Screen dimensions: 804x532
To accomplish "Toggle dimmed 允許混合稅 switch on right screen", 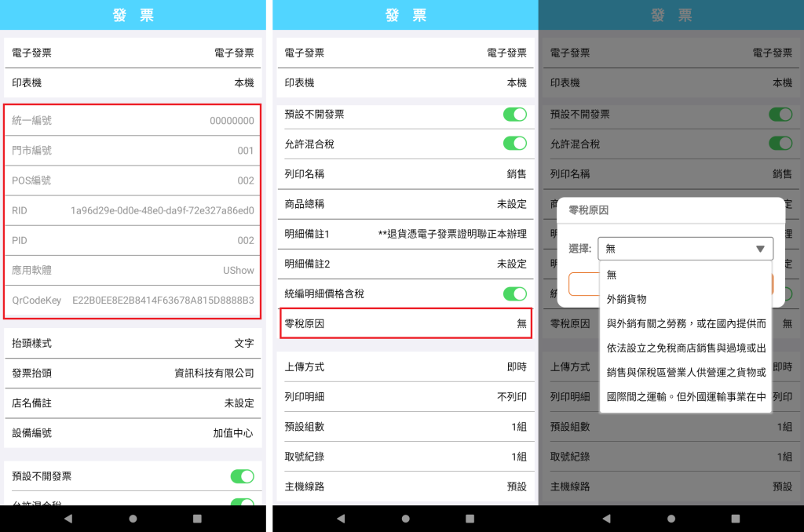I will pos(780,144).
